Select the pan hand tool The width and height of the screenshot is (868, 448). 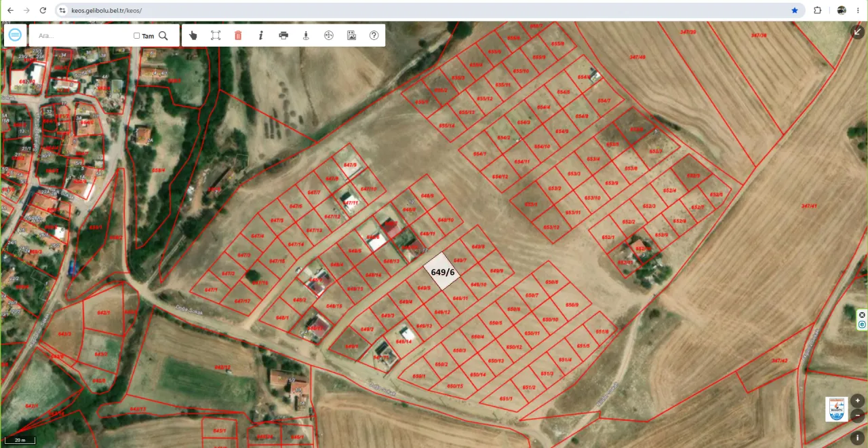193,35
